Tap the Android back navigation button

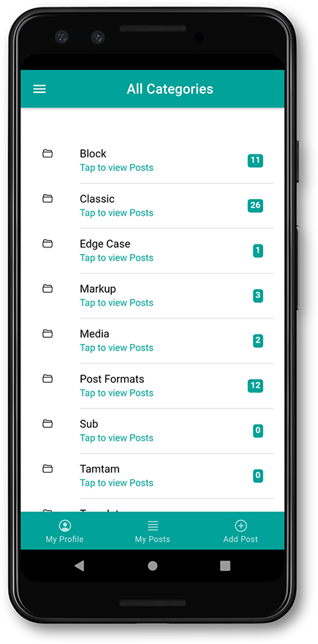(80, 566)
